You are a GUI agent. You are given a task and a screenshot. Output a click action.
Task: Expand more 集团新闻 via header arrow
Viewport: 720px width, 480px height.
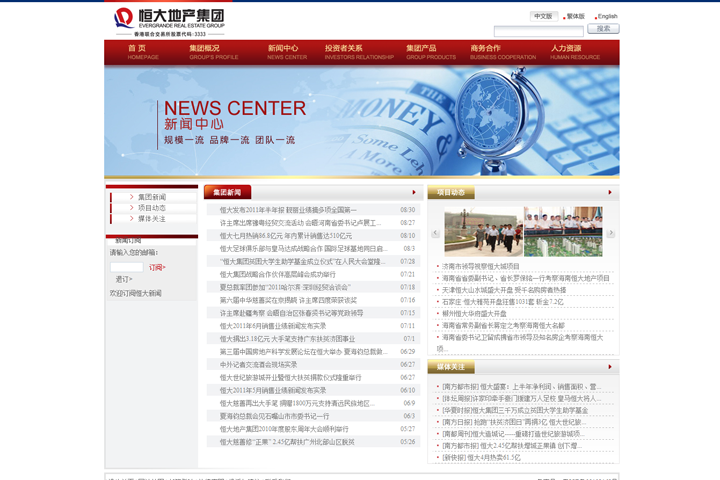point(413,192)
